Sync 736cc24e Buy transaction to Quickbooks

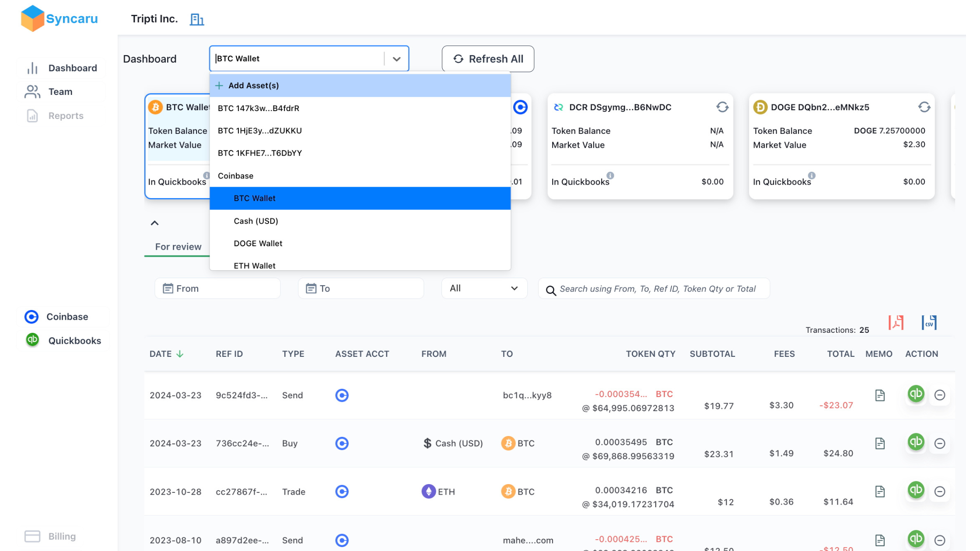[916, 442]
